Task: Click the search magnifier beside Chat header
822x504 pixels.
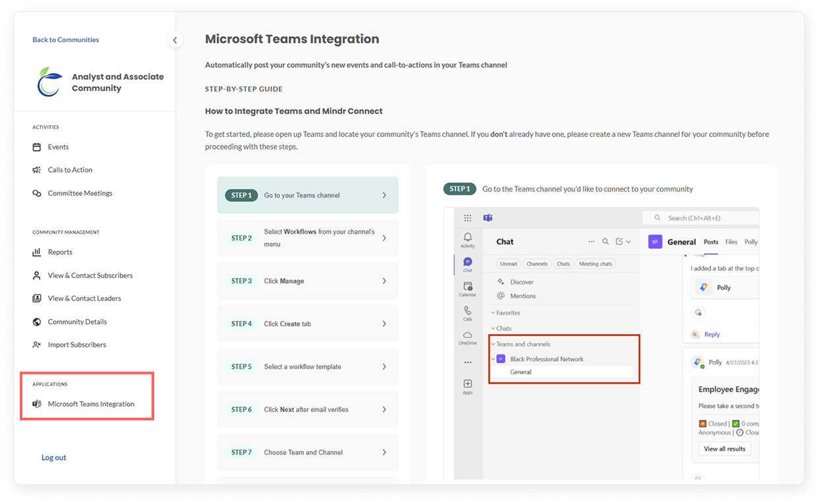Action: [605, 242]
